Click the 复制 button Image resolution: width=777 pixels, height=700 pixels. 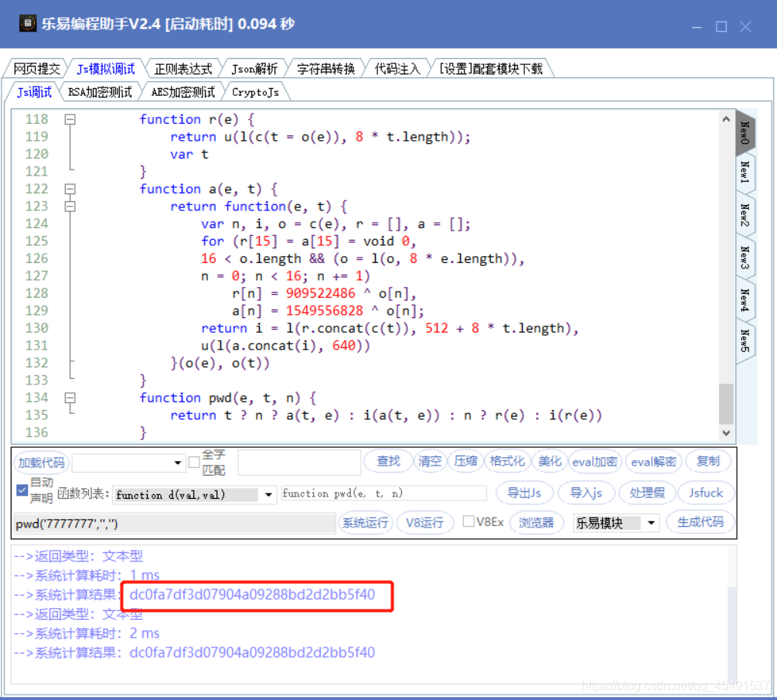click(707, 462)
